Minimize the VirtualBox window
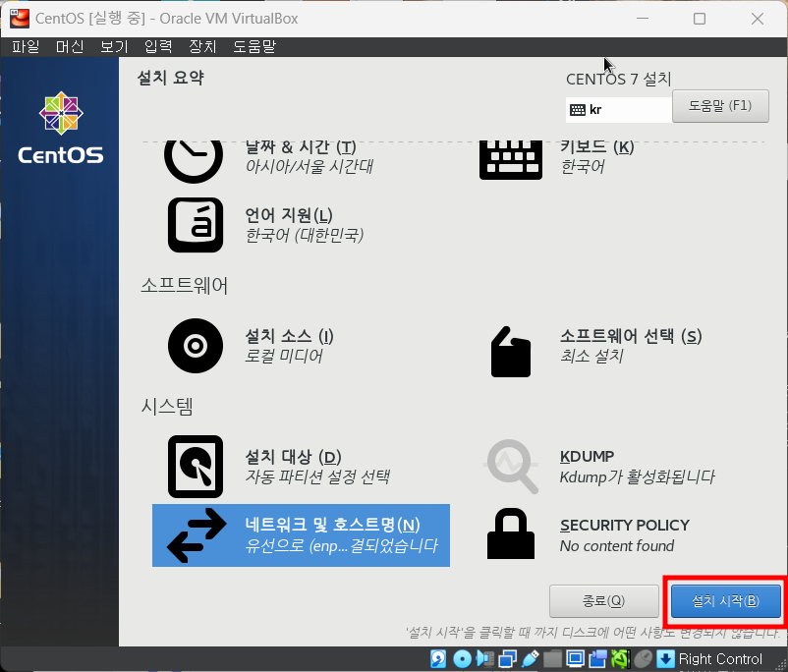This screenshot has width=788, height=672. click(643, 19)
